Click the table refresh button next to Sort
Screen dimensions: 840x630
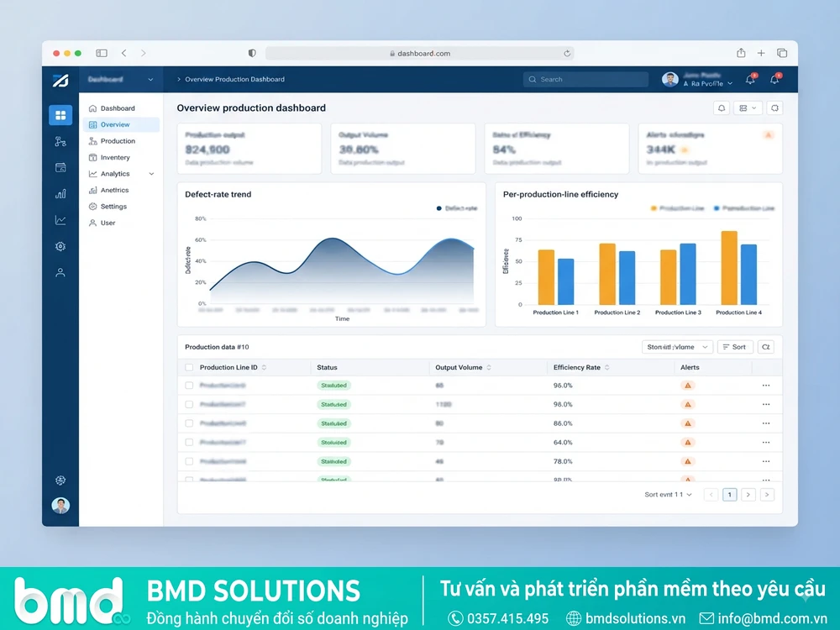pyautogui.click(x=766, y=347)
